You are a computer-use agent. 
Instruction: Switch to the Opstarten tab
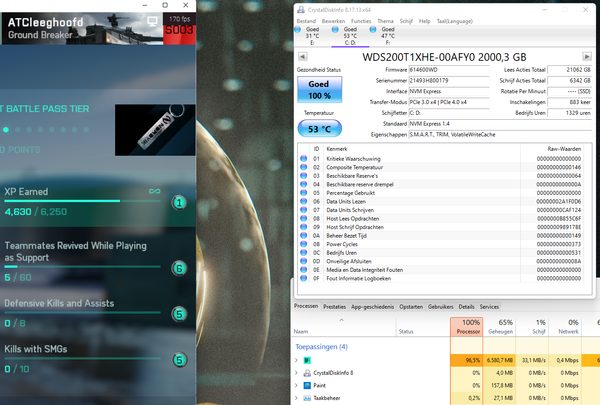pos(411,307)
